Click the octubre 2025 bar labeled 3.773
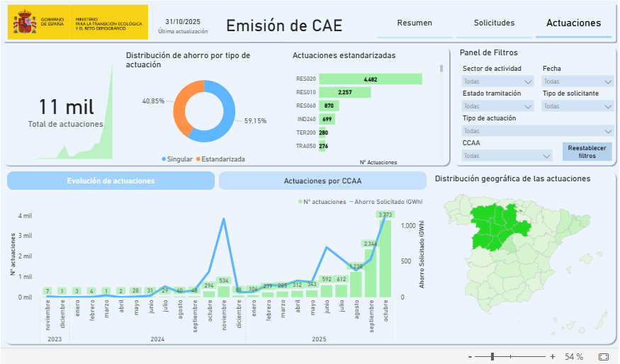The image size is (620, 364). coord(385,258)
